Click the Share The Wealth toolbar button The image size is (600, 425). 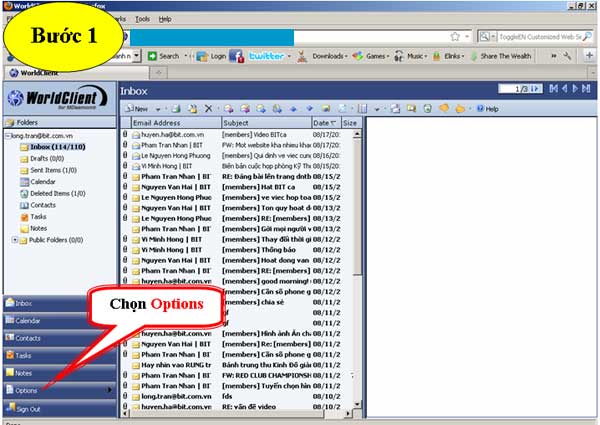click(x=501, y=56)
